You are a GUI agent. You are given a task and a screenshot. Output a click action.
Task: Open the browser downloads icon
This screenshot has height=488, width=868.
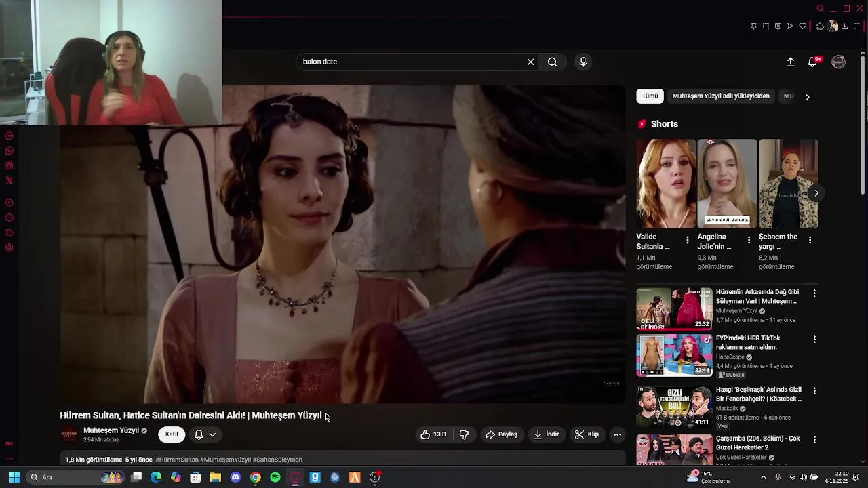[x=844, y=26]
